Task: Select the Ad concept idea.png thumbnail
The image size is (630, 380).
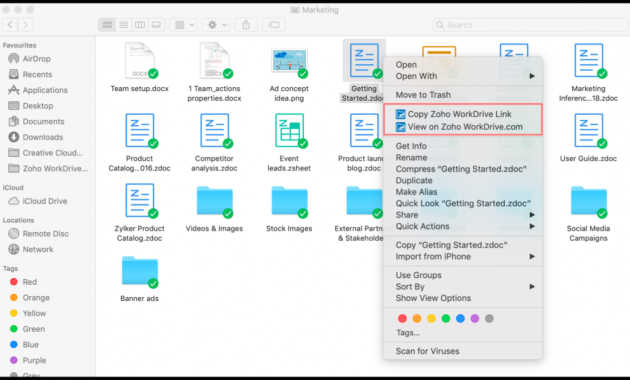Action: (289, 61)
